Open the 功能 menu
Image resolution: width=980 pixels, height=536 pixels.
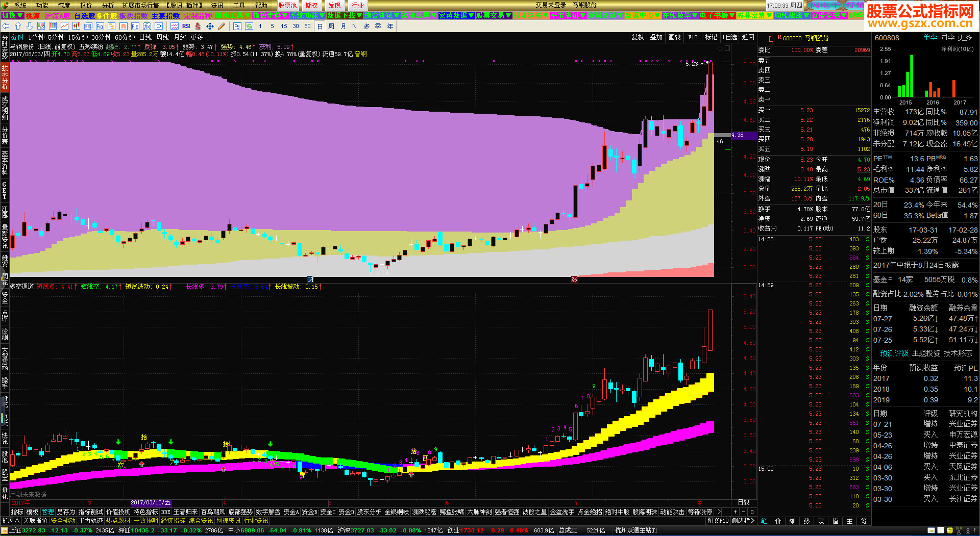[42, 5]
